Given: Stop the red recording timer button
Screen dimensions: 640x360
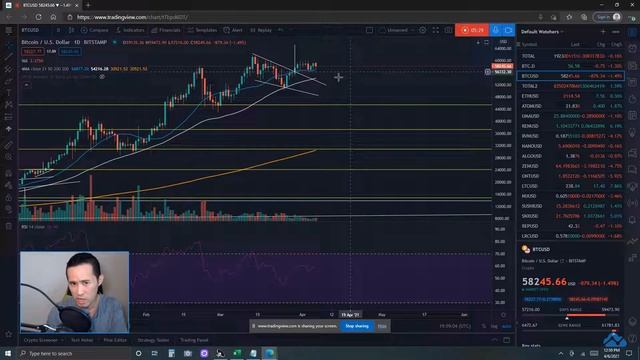Looking at the screenshot, I should (472, 30).
